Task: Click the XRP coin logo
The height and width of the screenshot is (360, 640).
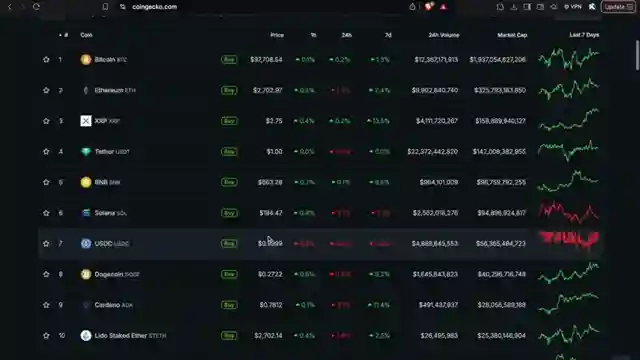Action: [86, 121]
